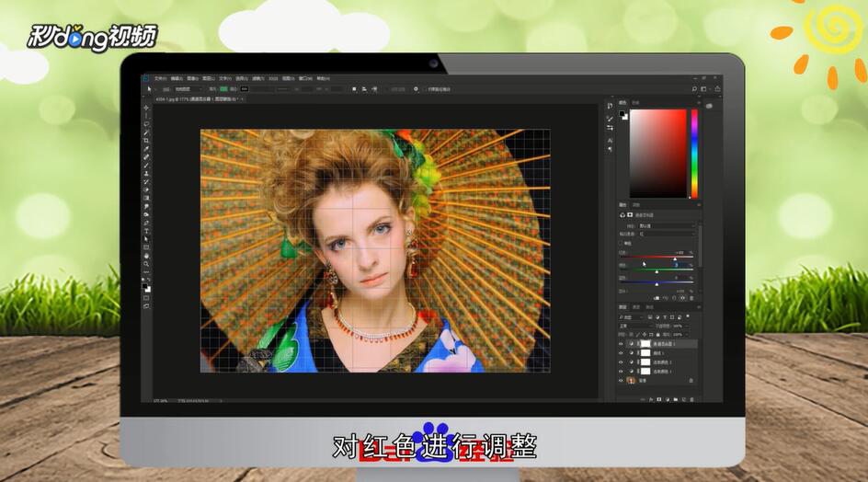Open the layer filter type dropdown
This screenshot has width=868, height=482.
631,317
